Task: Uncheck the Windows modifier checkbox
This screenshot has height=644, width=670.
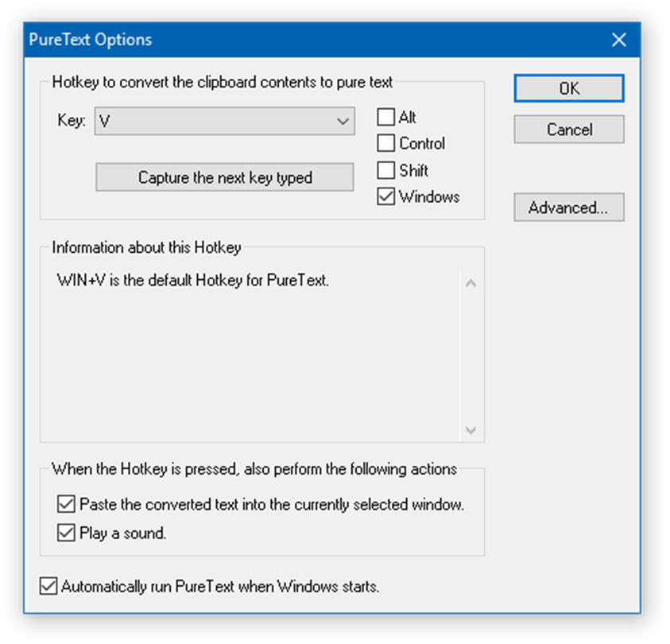Action: point(386,196)
